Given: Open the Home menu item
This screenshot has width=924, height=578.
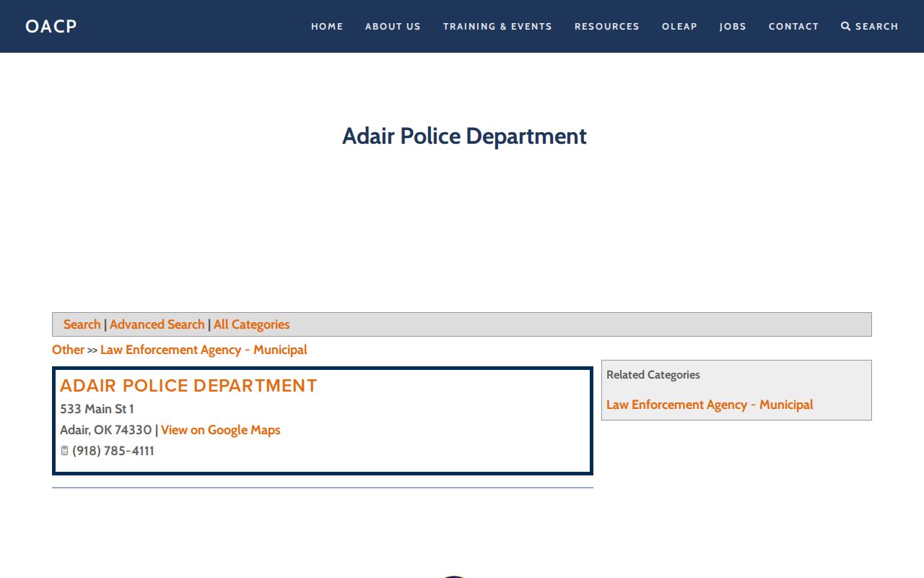Looking at the screenshot, I should [327, 27].
